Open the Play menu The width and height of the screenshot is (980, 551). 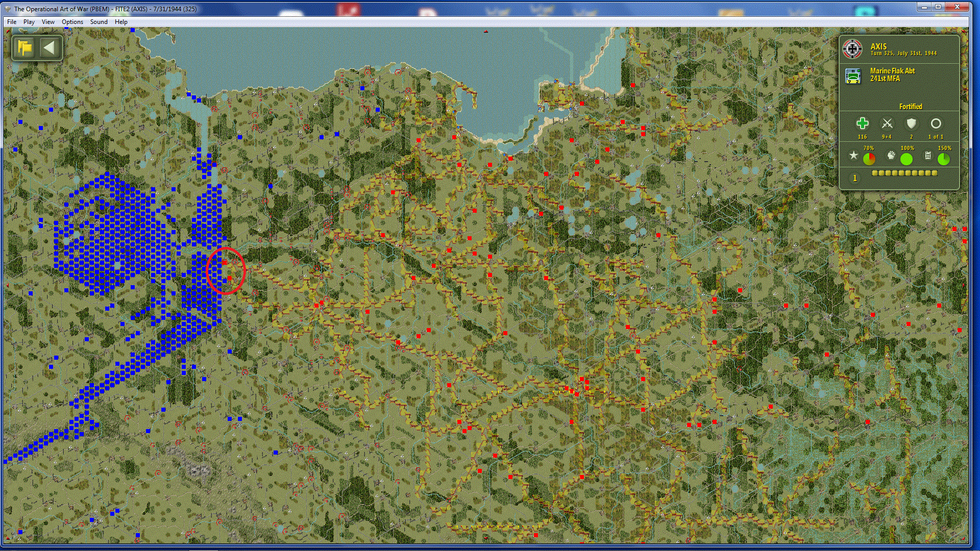coord(29,22)
